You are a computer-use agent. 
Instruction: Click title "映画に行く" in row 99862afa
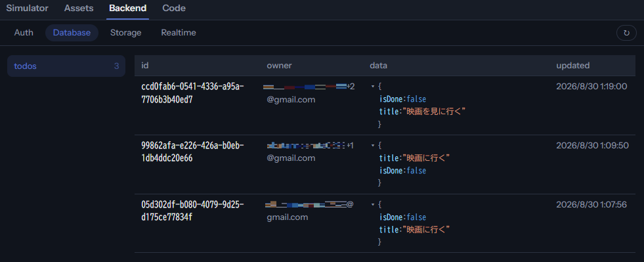[x=426, y=158]
